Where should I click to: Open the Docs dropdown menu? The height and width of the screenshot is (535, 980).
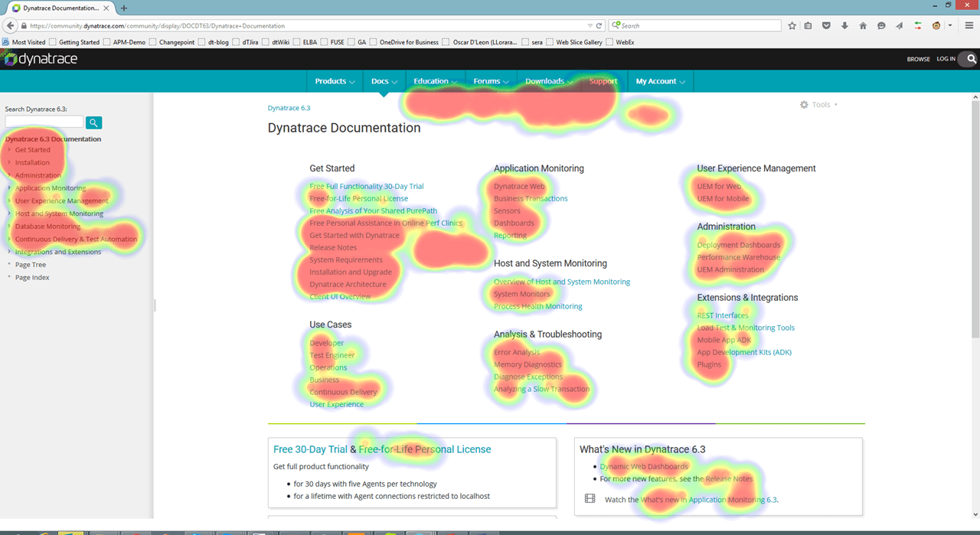tap(384, 81)
